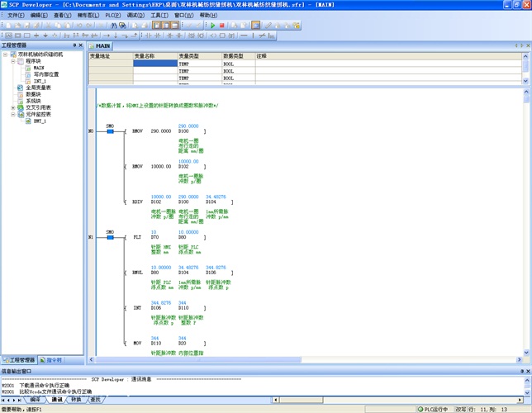This screenshot has width=532, height=413.
Task: Switch to the 指令树 tab
Action: pos(50,360)
